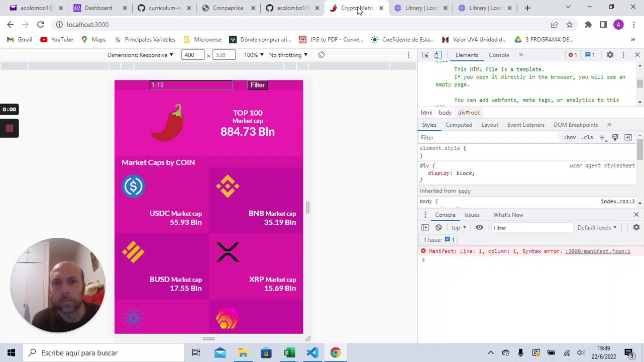Open DevTools customize three-dot menu

[x=623, y=55]
